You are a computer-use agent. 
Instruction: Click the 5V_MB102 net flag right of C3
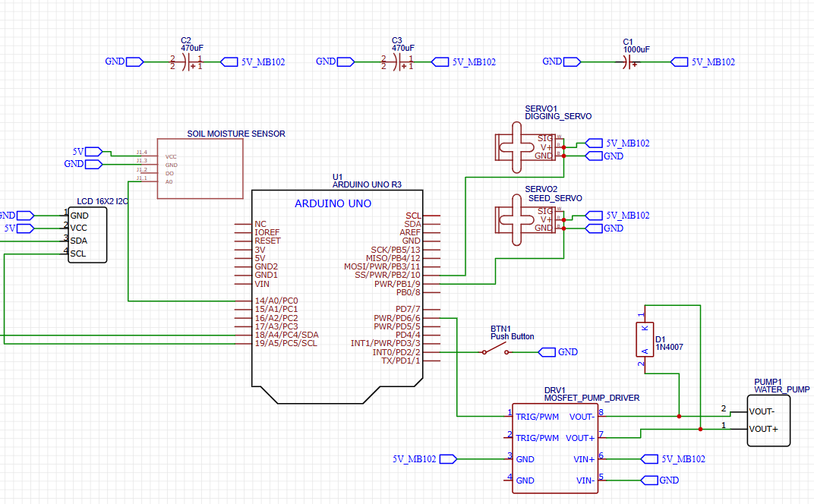440,61
